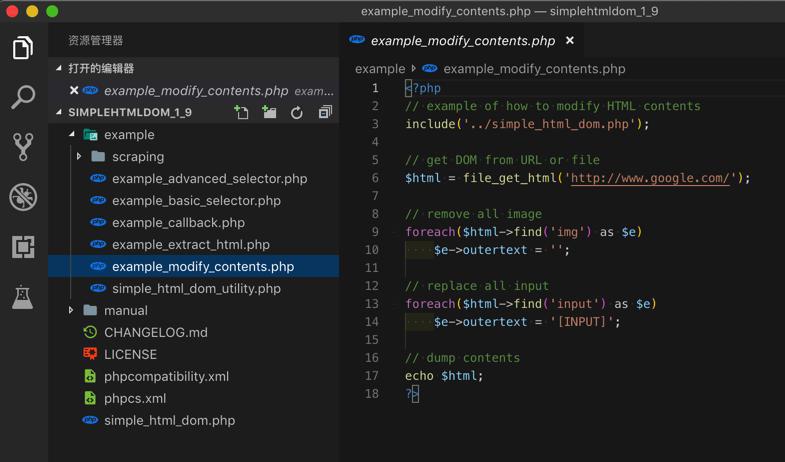785x462 pixels.
Task: Open the Extensions view in activity bar
Action: (x=23, y=247)
